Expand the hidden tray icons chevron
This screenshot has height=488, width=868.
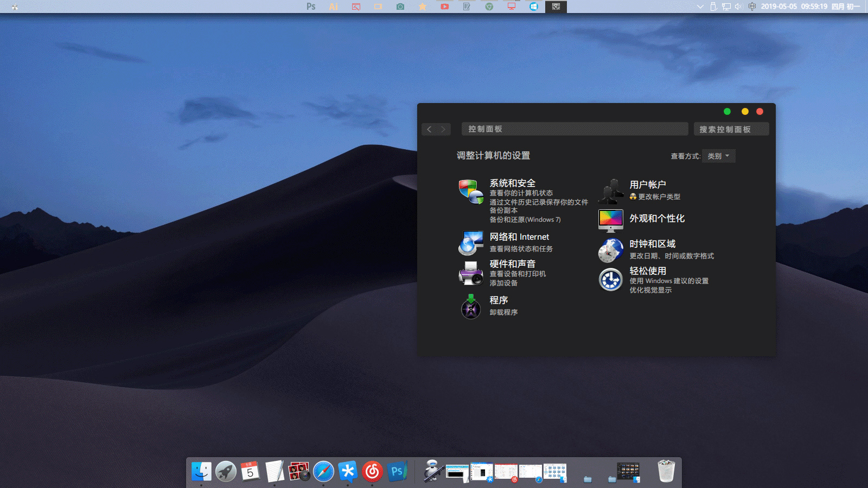(700, 7)
